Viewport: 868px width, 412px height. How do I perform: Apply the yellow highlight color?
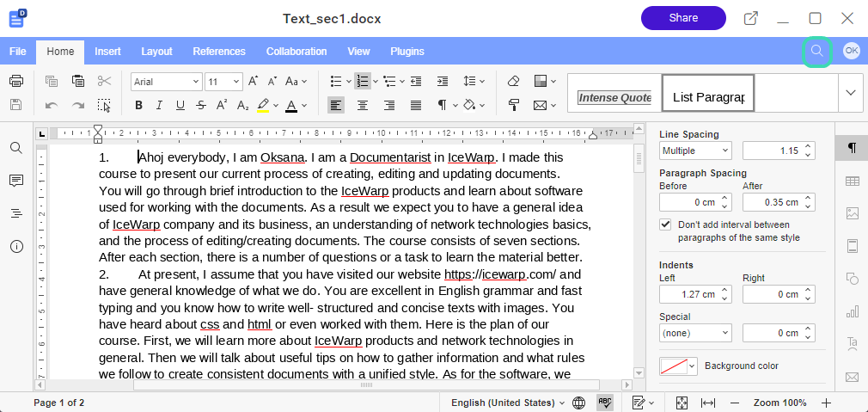[x=263, y=105]
